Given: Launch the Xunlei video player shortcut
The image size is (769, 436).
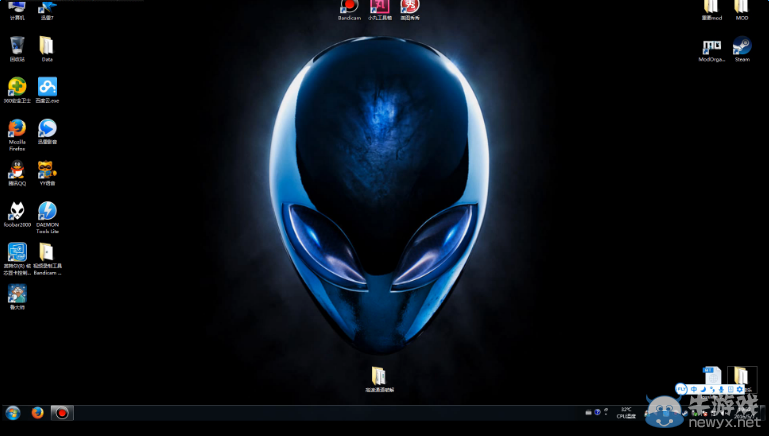Looking at the screenshot, I should (47, 131).
